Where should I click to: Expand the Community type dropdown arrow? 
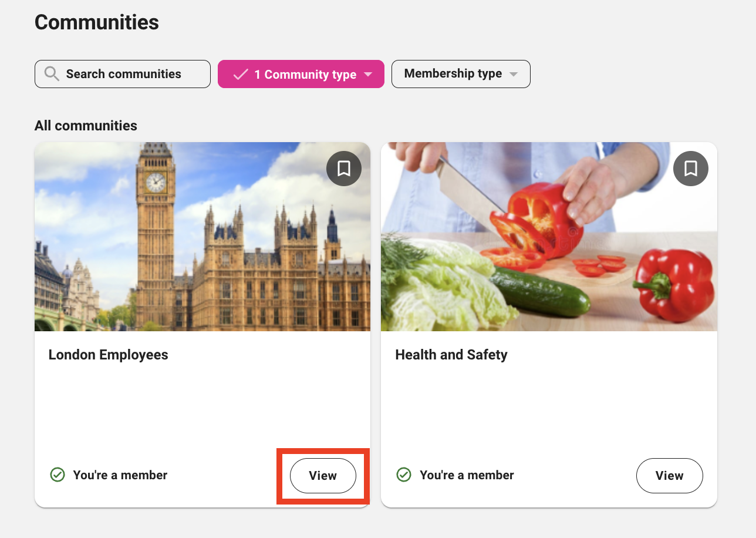[x=368, y=75]
